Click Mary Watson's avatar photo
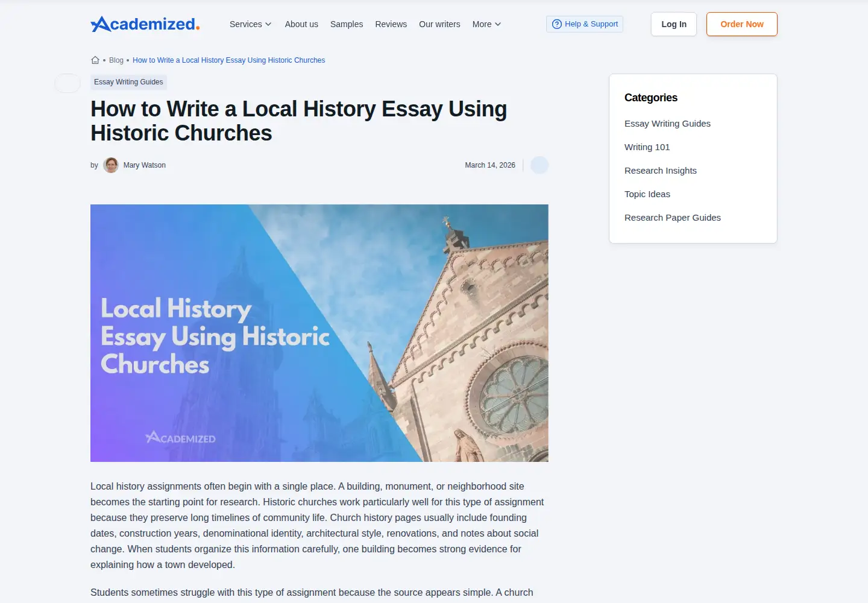Image resolution: width=868 pixels, height=603 pixels. point(111,165)
